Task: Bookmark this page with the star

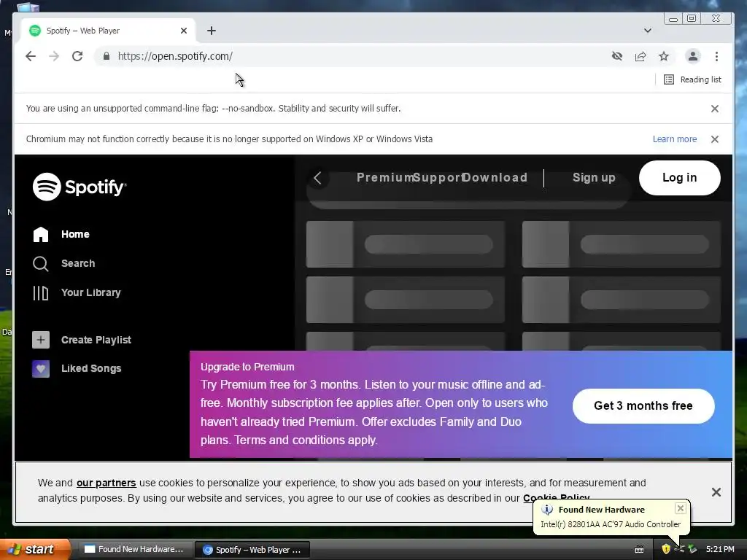Action: [664, 56]
